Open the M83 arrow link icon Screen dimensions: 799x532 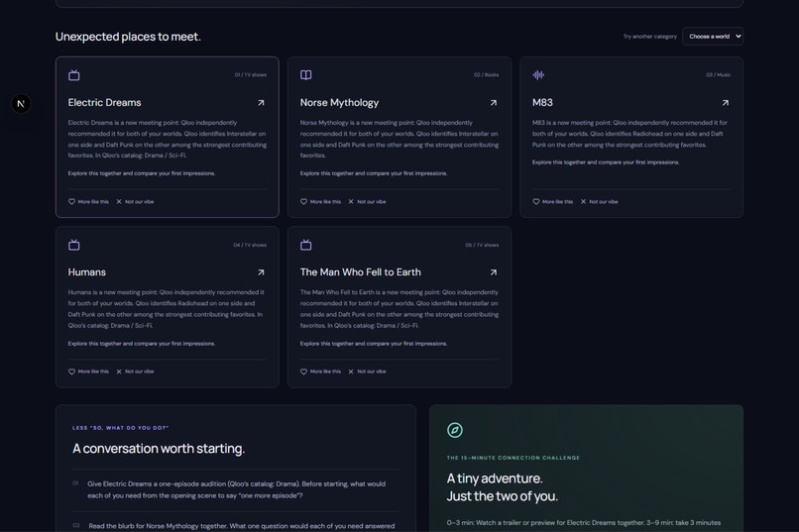(x=725, y=103)
